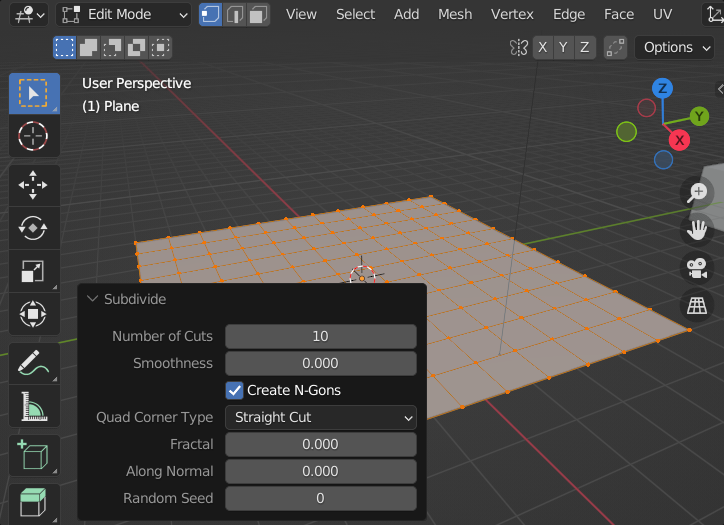
Task: Open the Edit Mode dropdown
Action: pyautogui.click(x=124, y=15)
